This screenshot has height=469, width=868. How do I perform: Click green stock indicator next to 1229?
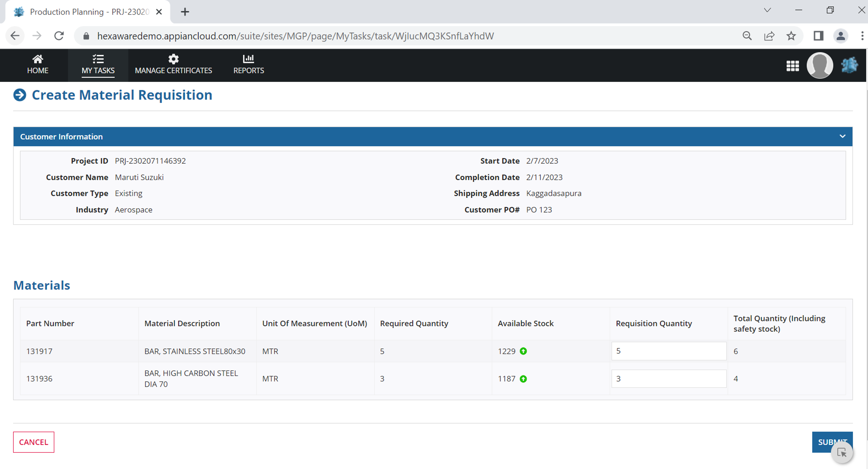(x=523, y=351)
